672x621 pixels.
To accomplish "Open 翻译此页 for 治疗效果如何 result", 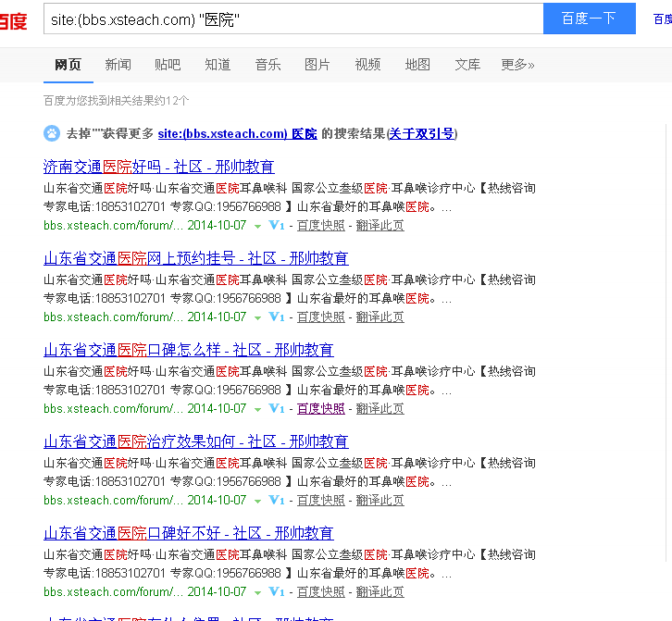I will pyautogui.click(x=380, y=501).
